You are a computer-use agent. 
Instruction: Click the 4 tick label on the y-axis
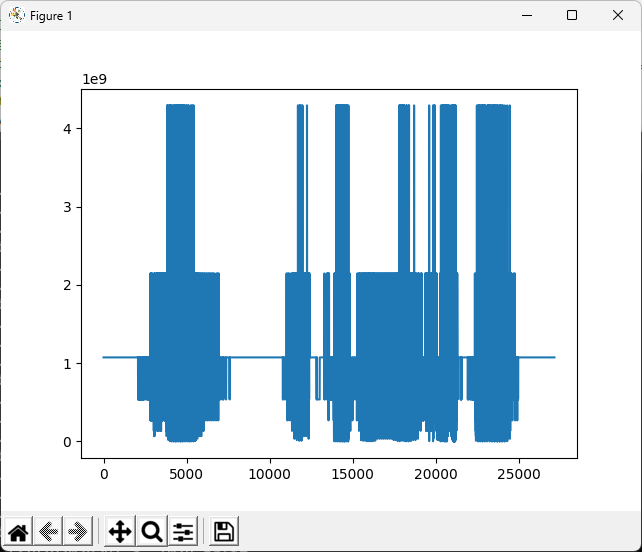click(69, 129)
